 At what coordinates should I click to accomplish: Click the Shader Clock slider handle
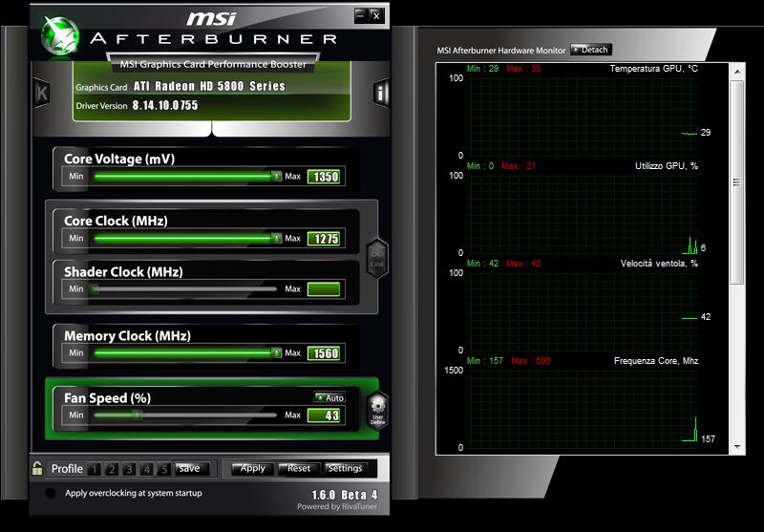click(95, 289)
